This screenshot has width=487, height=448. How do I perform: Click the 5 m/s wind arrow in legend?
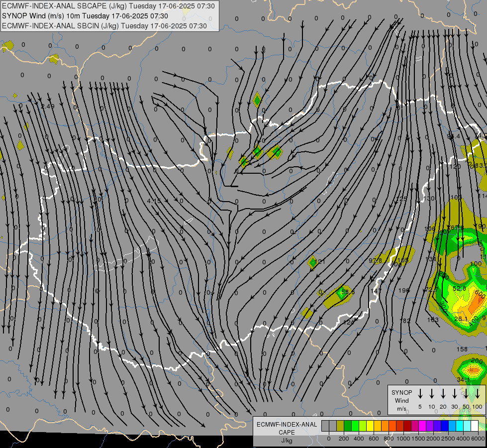coord(420,394)
